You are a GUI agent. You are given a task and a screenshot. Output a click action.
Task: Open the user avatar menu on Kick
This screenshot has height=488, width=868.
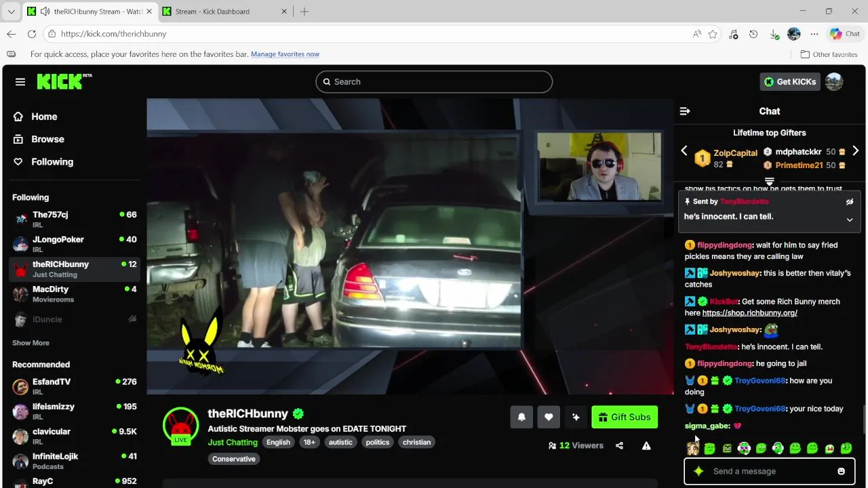tap(834, 81)
